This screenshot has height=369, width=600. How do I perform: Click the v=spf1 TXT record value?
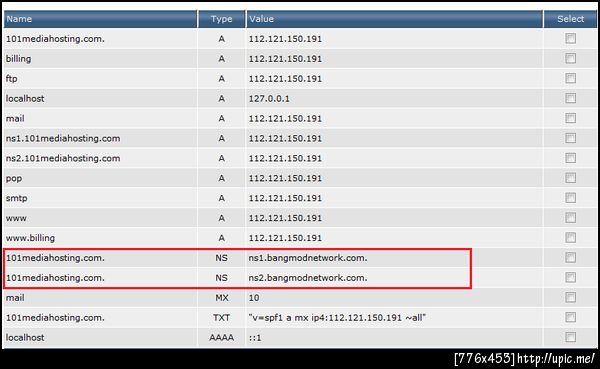point(337,318)
